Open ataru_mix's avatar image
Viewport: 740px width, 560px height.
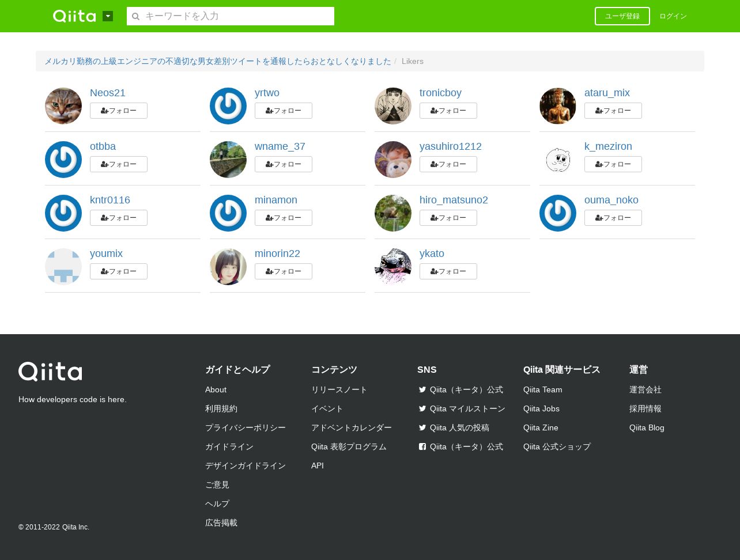coord(558,106)
